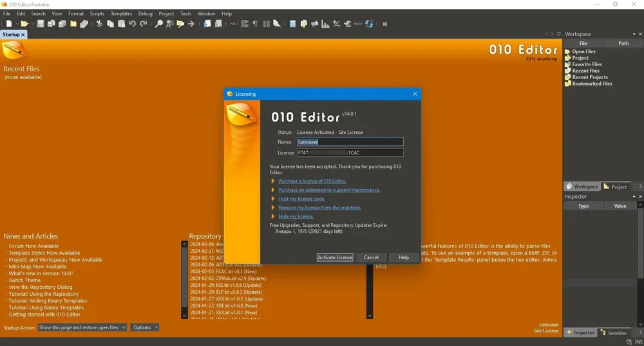Open the Templates menu
Image resolution: width=644 pixels, height=346 pixels.
pos(121,14)
